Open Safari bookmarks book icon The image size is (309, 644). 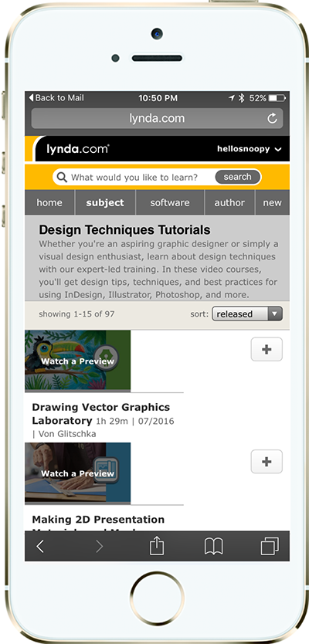point(214,547)
